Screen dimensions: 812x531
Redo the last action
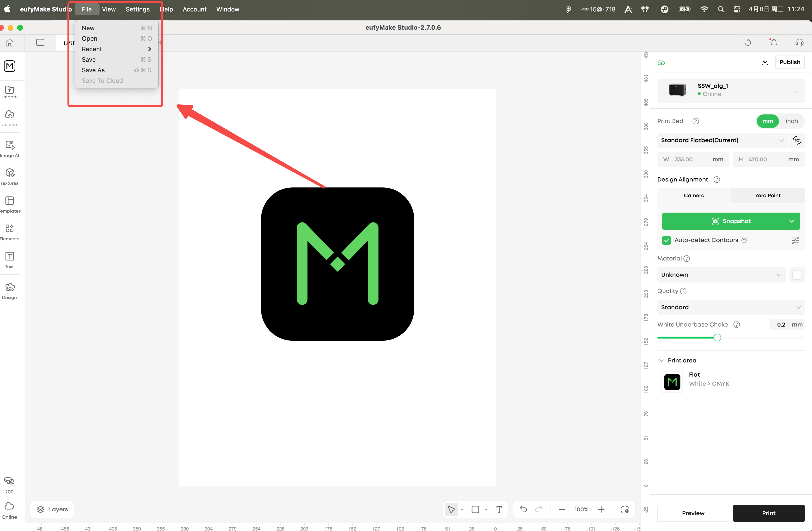point(539,509)
